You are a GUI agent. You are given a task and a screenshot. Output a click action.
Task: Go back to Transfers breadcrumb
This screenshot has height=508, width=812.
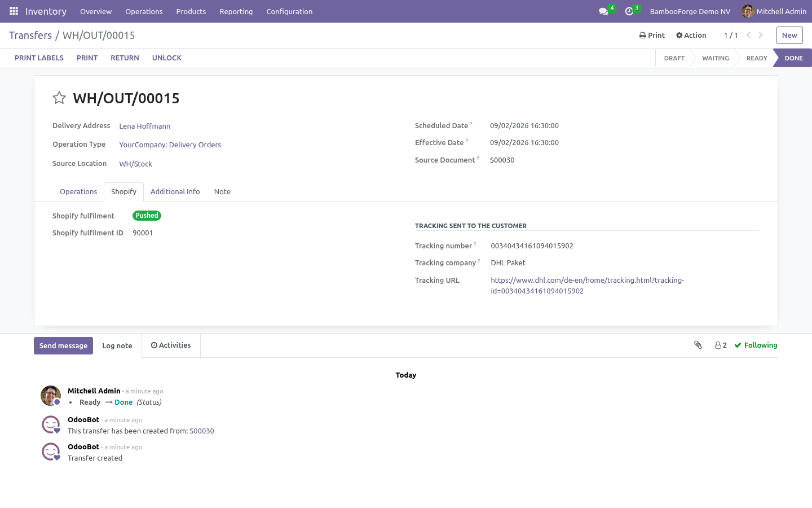pos(30,35)
